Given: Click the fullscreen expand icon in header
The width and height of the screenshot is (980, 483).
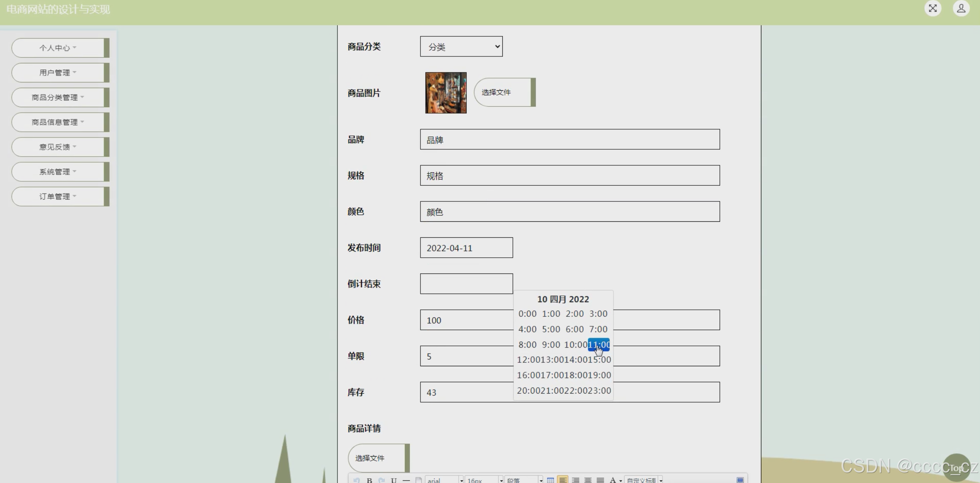Looking at the screenshot, I should coord(932,8).
